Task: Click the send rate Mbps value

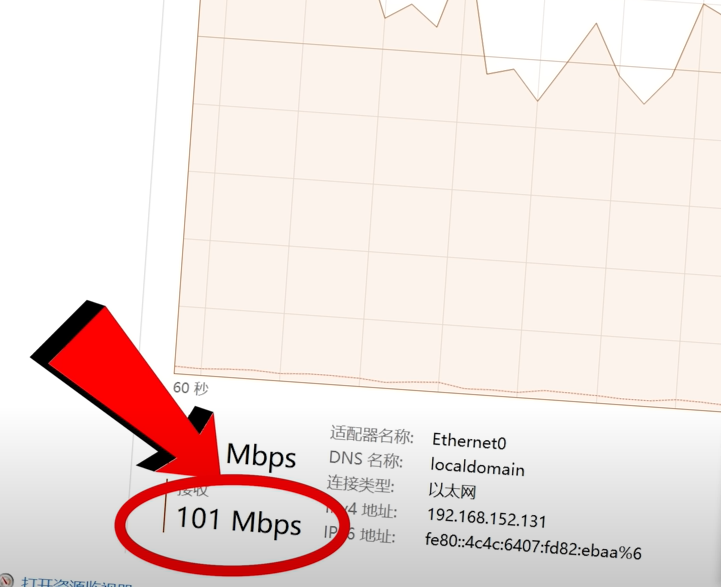Action: point(261,456)
